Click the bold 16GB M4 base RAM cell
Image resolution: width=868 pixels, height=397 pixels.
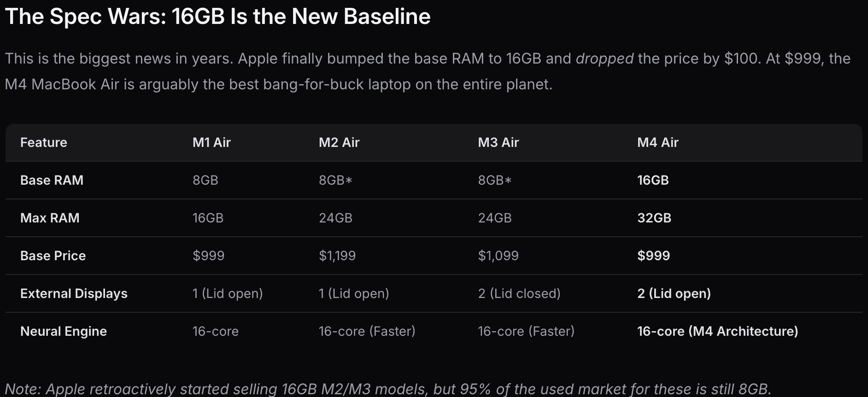652,180
